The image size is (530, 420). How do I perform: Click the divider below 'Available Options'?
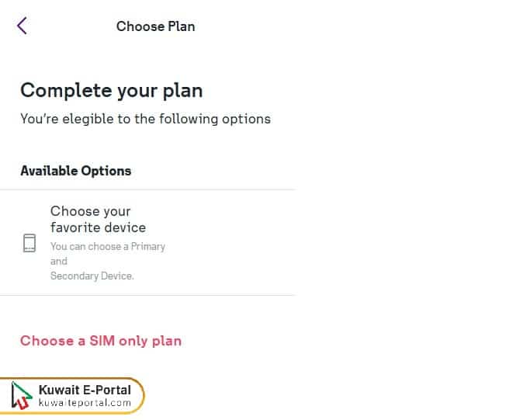pos(147,189)
